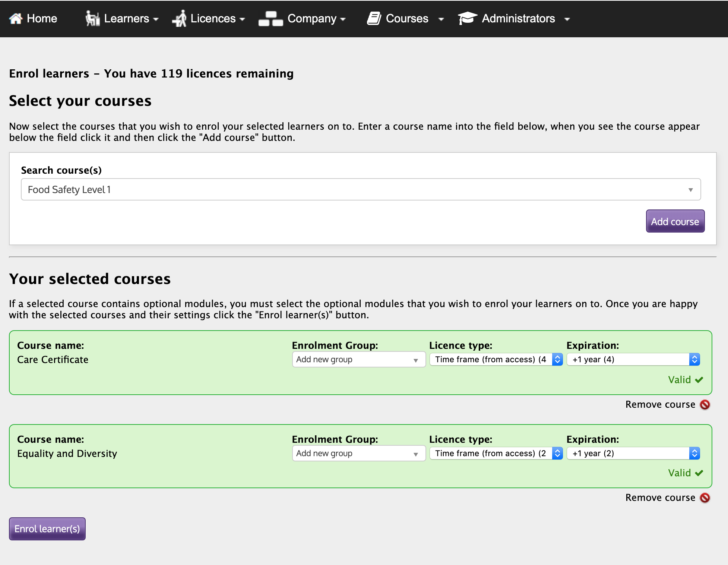This screenshot has height=565, width=728.
Task: Click red remove icon for Equality and Diversity
Action: [x=705, y=498]
